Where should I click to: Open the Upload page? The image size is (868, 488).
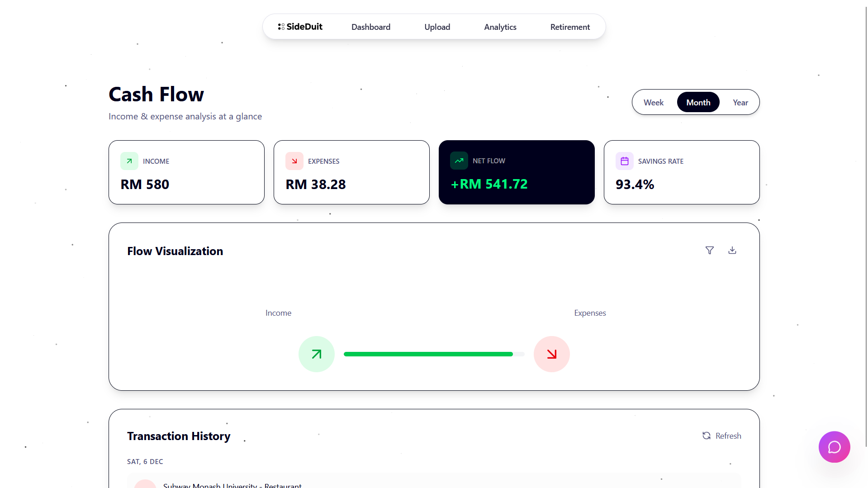point(437,27)
